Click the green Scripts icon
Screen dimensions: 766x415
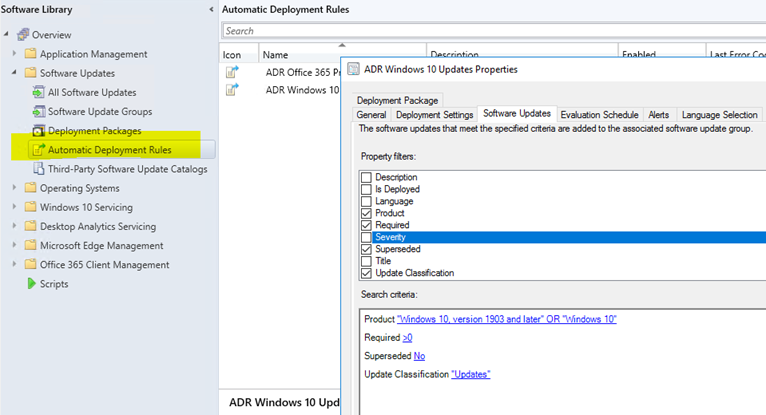pos(31,283)
